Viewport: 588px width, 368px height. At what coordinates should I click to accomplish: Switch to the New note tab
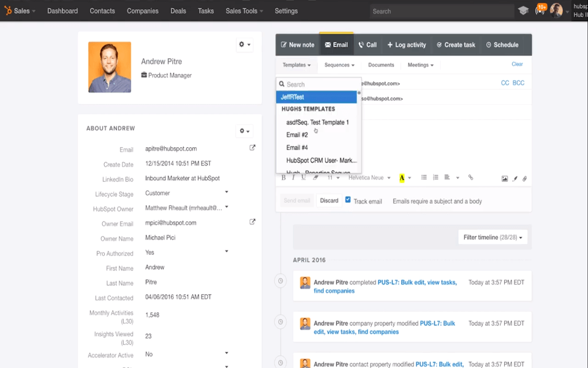click(298, 45)
